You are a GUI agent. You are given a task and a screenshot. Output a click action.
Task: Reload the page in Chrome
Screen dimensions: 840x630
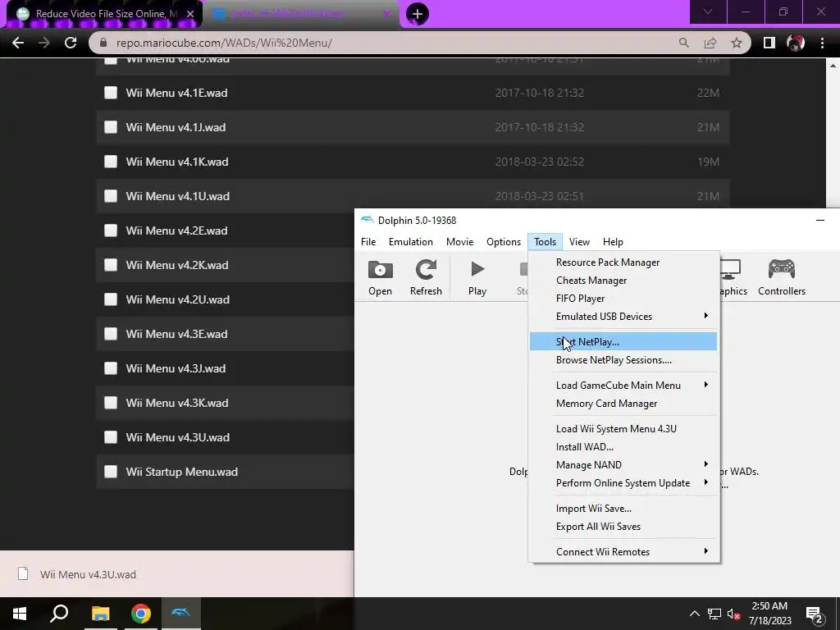coord(71,43)
